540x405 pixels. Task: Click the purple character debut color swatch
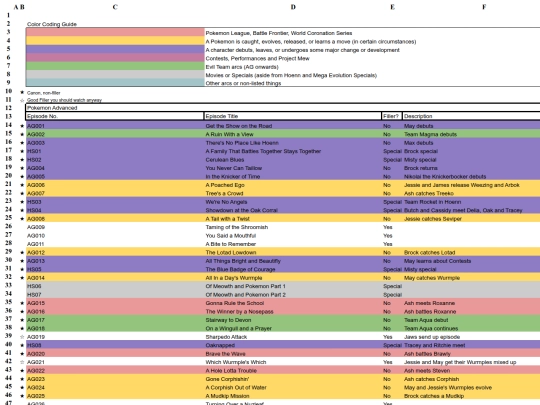115,49
